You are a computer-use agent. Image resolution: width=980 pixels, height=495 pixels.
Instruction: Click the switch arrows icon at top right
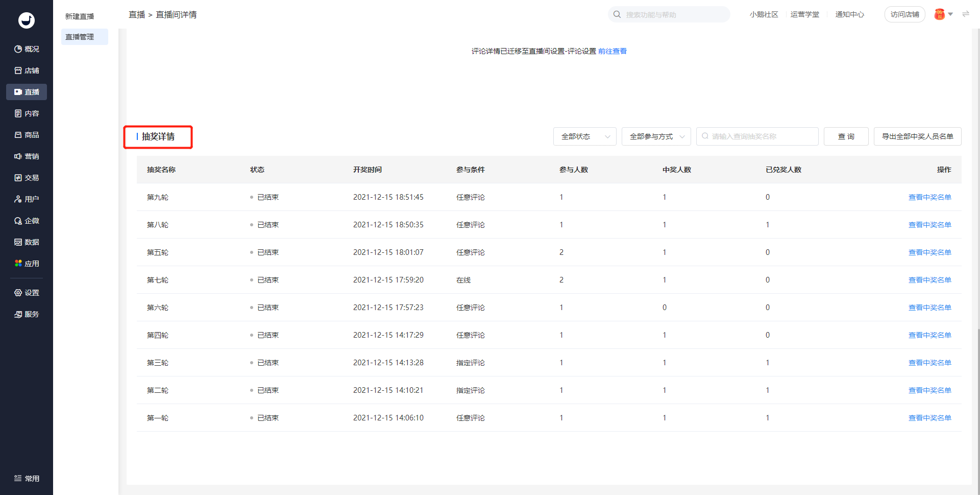(x=966, y=14)
